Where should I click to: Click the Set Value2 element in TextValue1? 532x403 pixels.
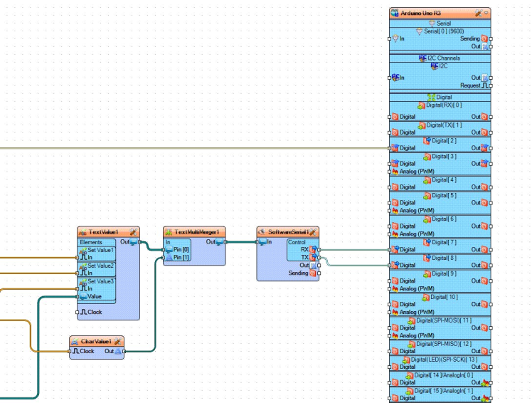pyautogui.click(x=100, y=266)
